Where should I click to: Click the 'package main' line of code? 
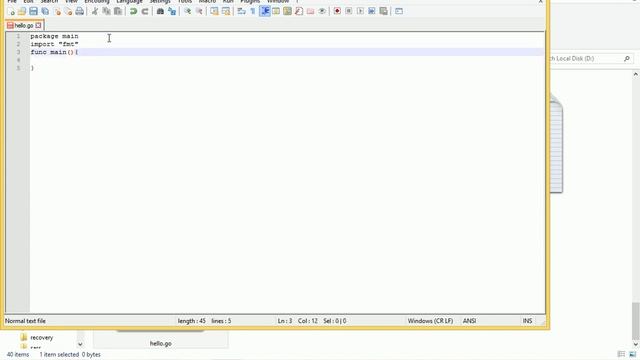pos(54,36)
